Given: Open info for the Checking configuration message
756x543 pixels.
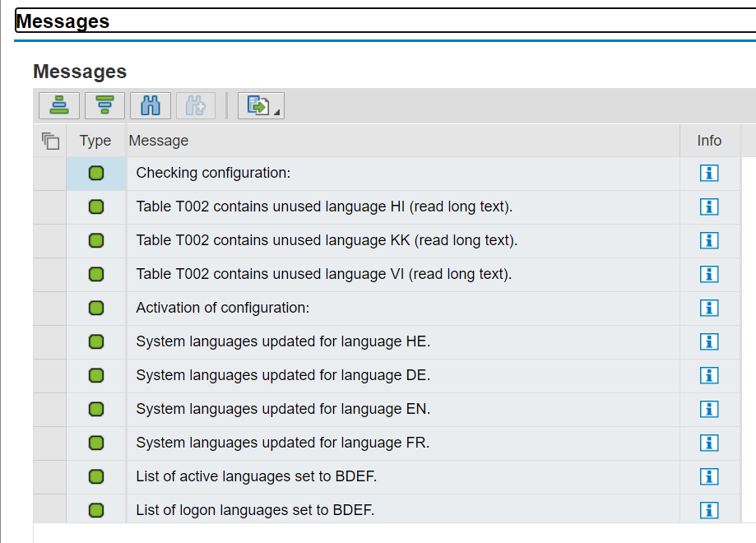Looking at the screenshot, I should pos(708,174).
